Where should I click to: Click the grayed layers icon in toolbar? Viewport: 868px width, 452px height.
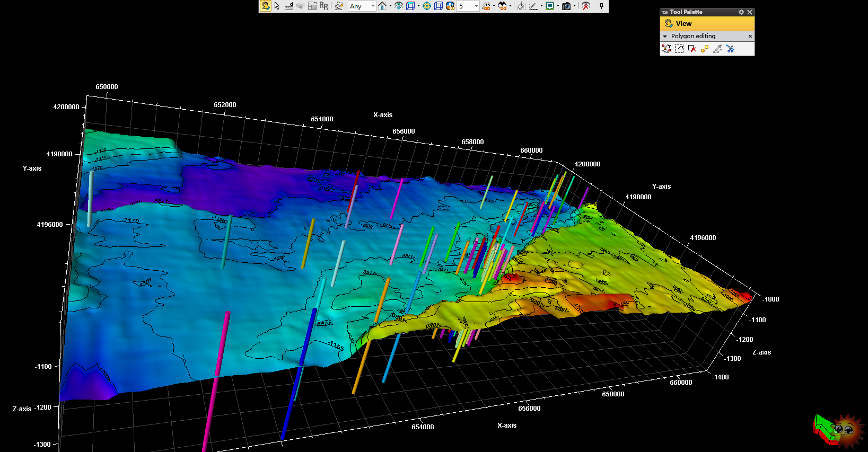pos(300,6)
